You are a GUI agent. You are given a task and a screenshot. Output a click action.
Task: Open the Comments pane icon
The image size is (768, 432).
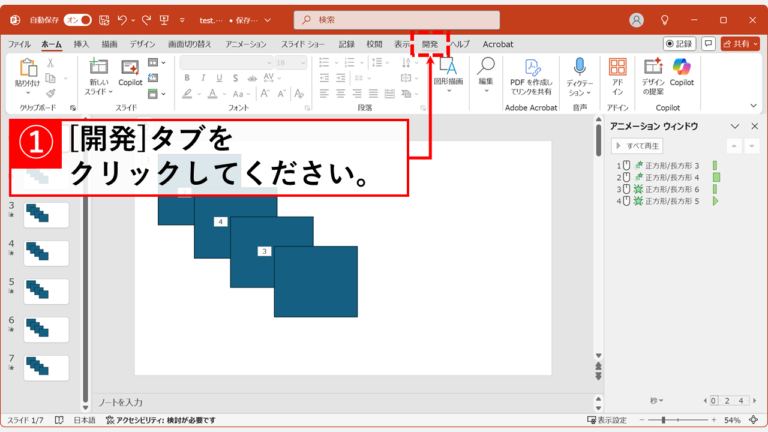tap(708, 44)
